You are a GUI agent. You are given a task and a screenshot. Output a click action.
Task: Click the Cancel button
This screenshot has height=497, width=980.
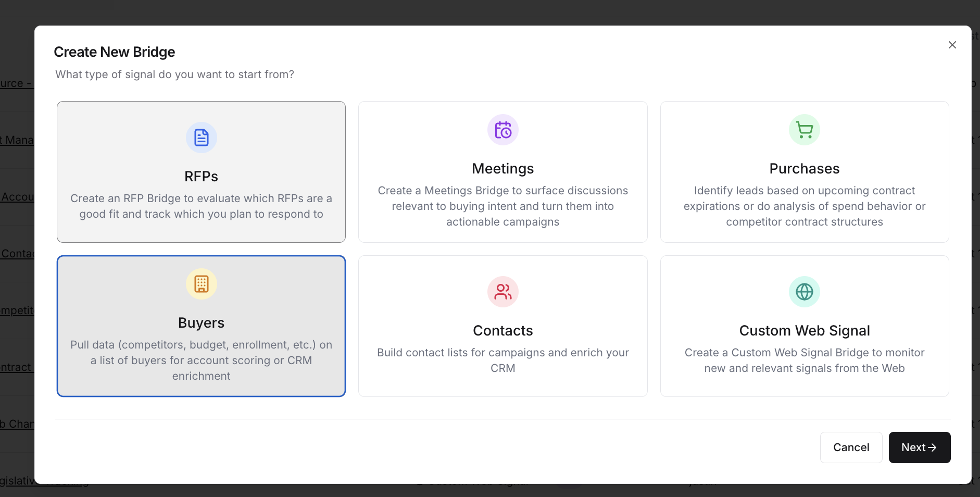[851, 447]
